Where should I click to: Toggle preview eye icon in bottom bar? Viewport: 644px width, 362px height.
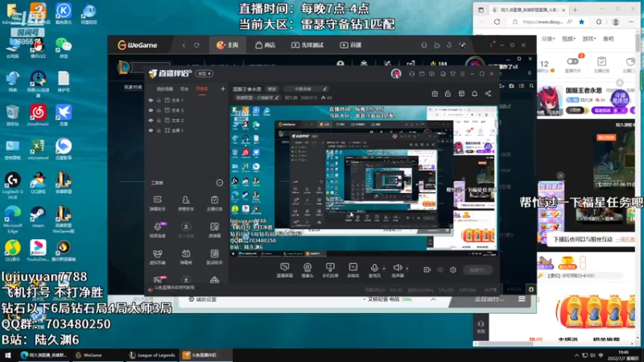(x=440, y=269)
